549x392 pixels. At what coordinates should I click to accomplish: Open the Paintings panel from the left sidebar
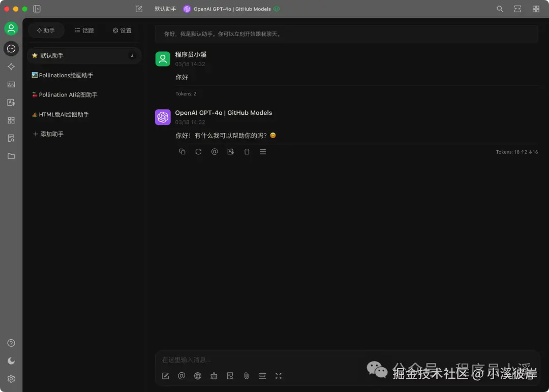pos(11,84)
